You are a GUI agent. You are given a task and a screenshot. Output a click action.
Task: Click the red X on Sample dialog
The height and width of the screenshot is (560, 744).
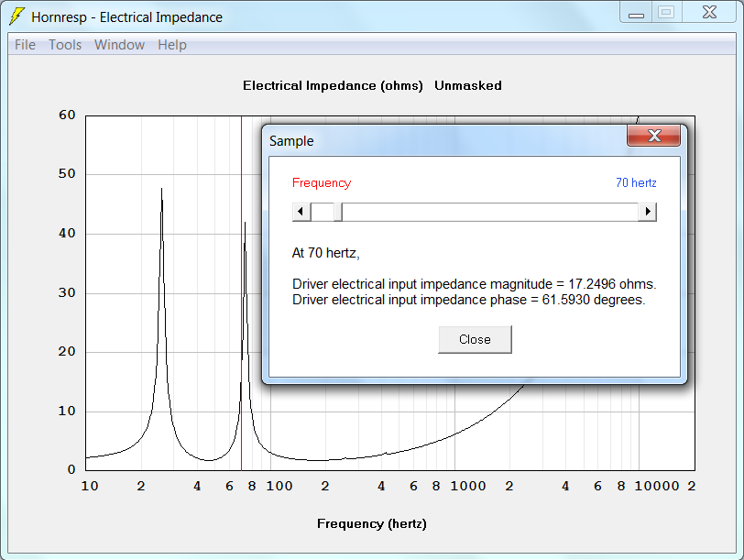(x=654, y=136)
